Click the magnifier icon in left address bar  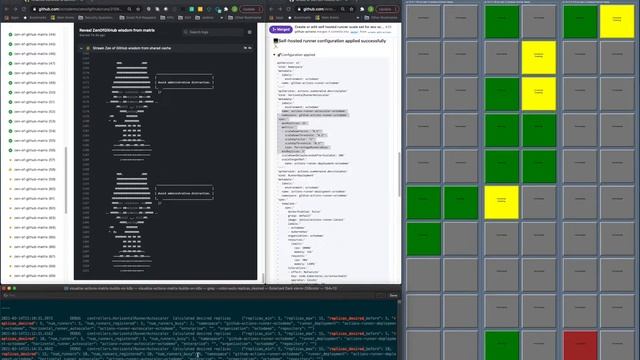(x=129, y=9)
